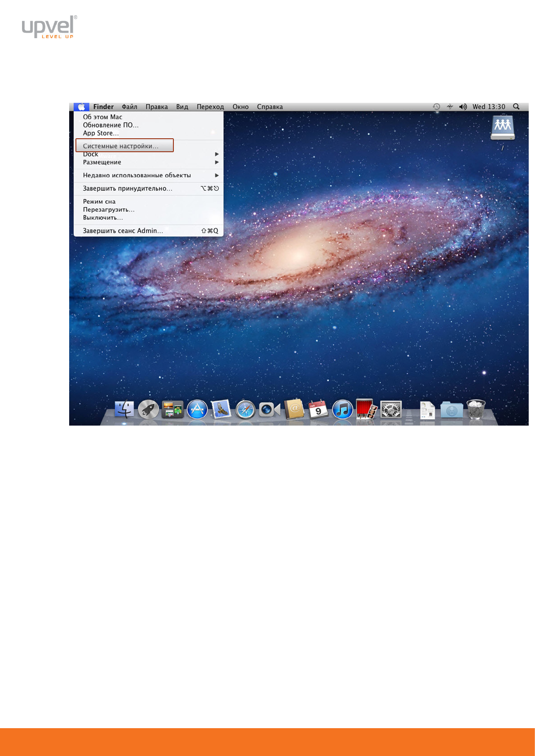
Task: Open the Trash in the Dock
Action: tap(476, 409)
